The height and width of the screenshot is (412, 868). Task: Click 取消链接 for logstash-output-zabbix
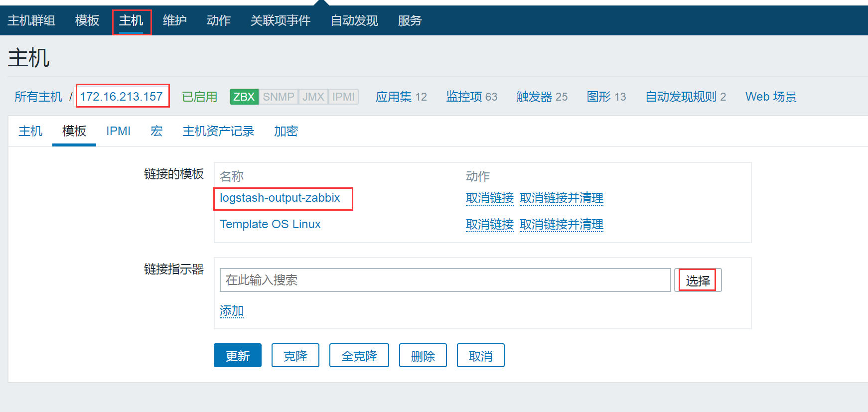490,198
